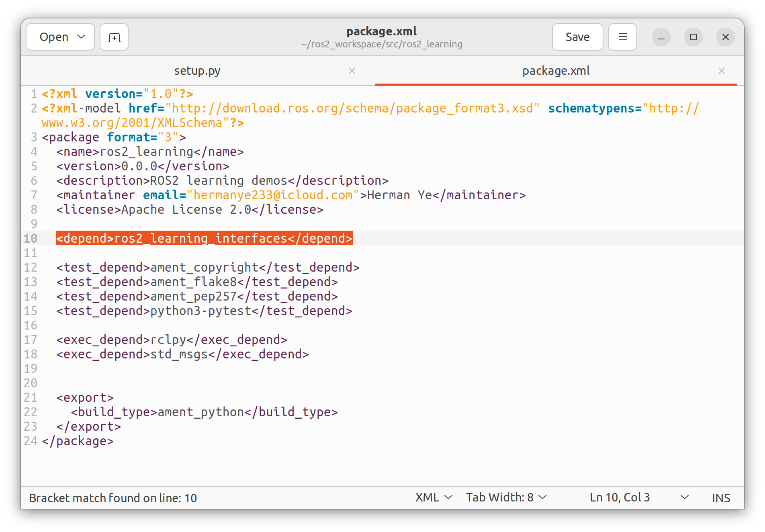Click the build_type ament_python line
The height and width of the screenshot is (532, 765).
pyautogui.click(x=204, y=412)
